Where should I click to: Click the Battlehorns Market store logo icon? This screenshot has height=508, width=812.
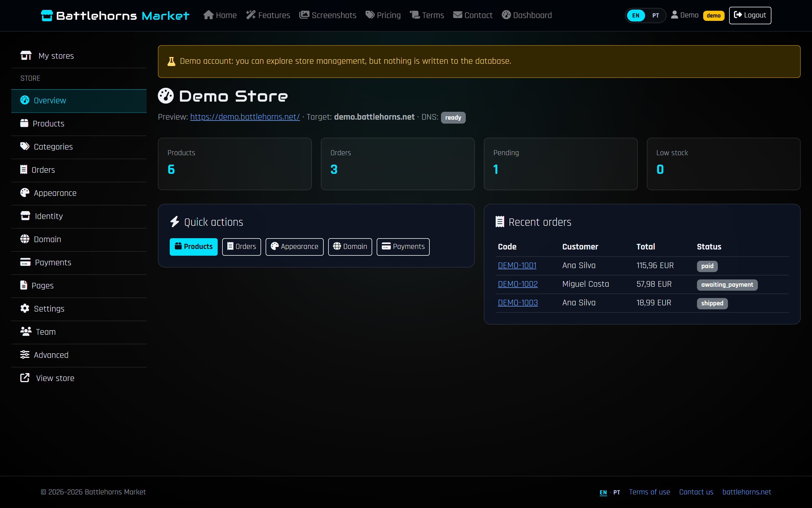click(47, 15)
